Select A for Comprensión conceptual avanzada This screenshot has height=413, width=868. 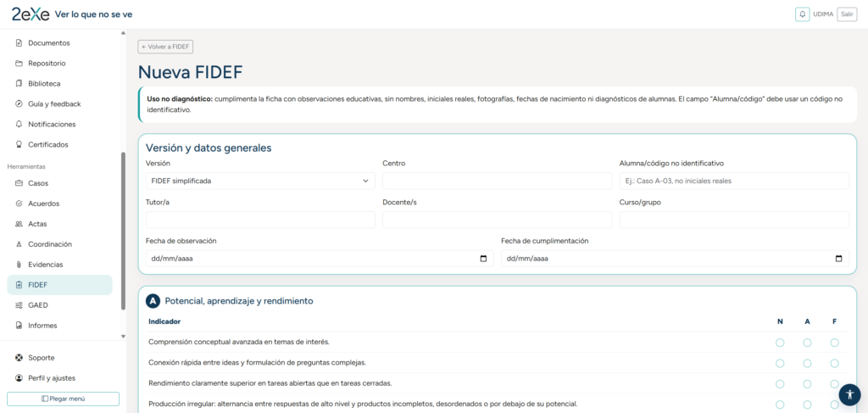tap(807, 343)
